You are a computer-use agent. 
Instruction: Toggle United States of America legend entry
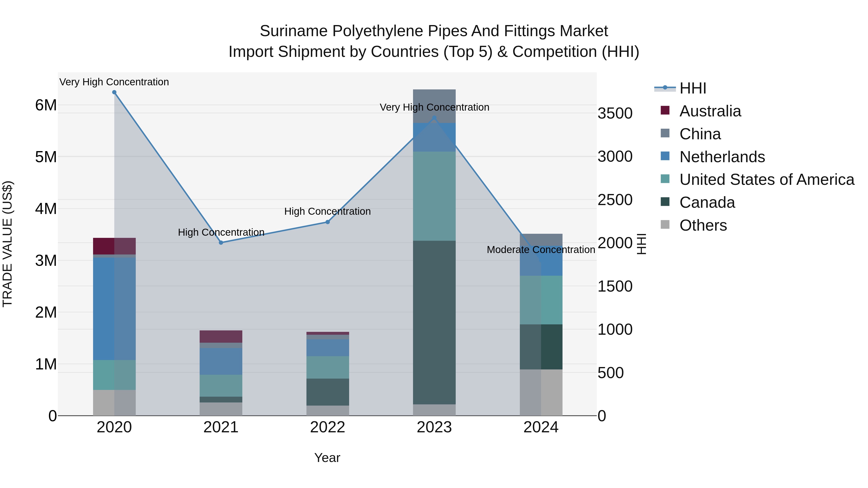tap(758, 180)
